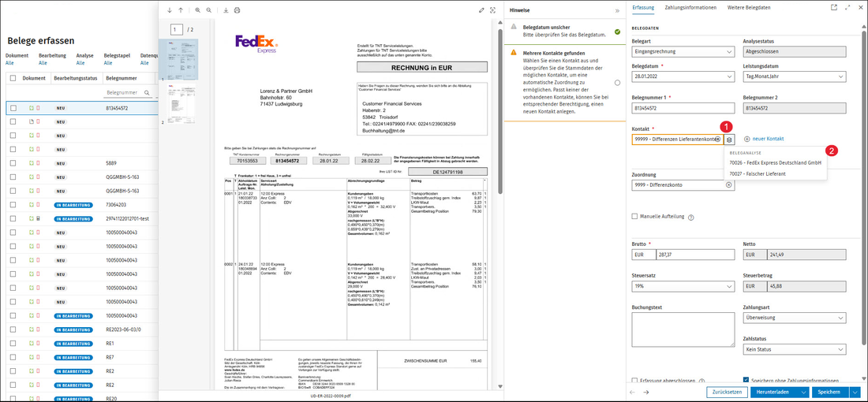Click the Zurücksetzen button
Viewport: 868px width, 402px height.
click(727, 392)
